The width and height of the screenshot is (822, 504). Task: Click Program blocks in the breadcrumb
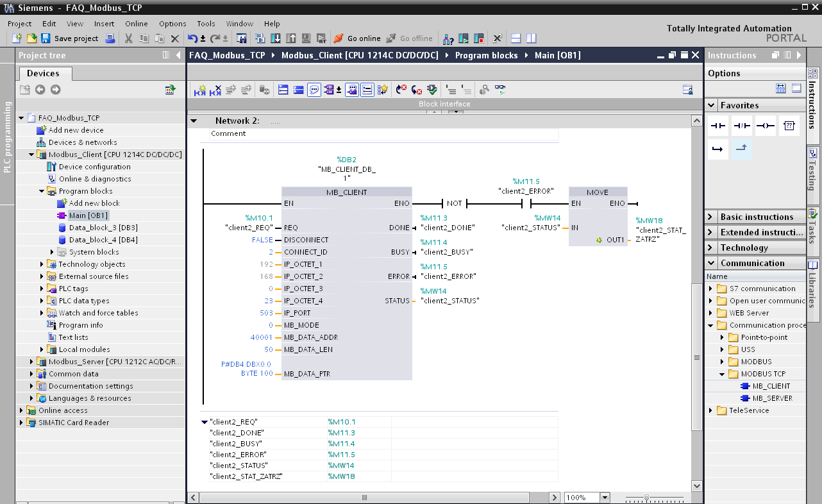(486, 56)
